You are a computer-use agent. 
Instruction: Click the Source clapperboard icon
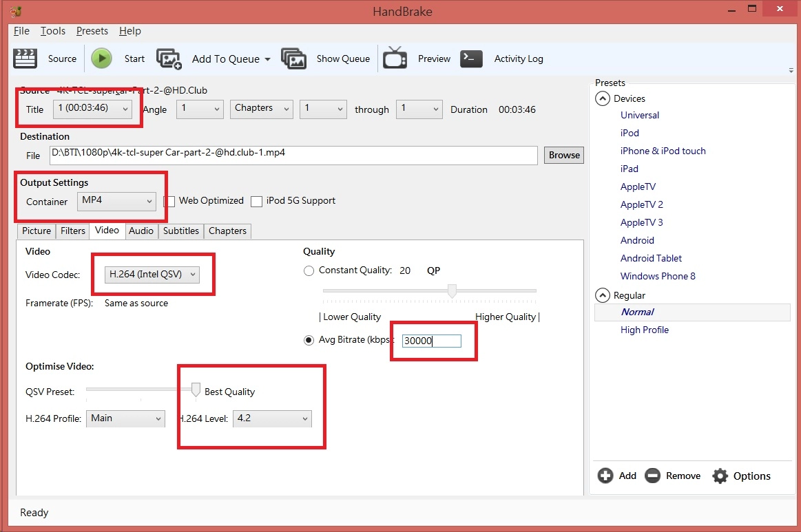(25, 58)
